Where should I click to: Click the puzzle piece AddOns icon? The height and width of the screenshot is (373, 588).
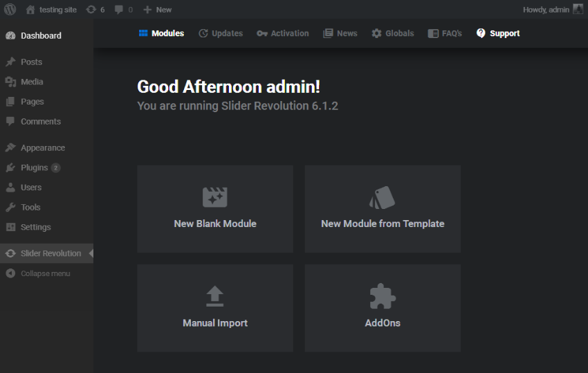383,296
